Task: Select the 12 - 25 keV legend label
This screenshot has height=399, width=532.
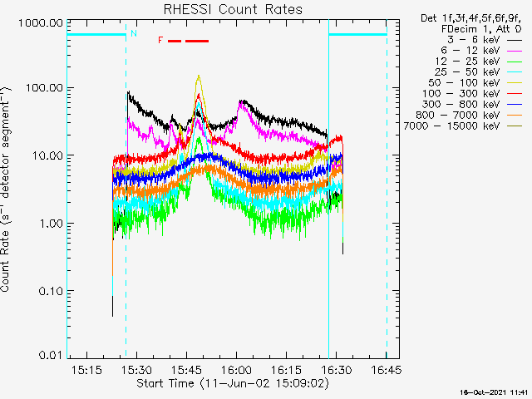Action: 467,61
